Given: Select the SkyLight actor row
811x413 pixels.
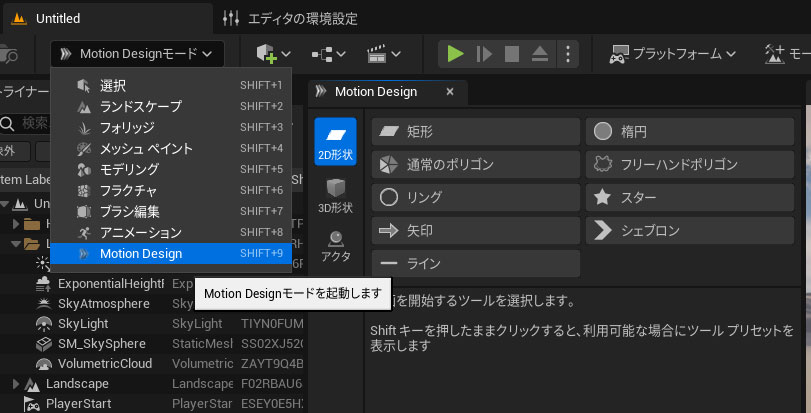Looking at the screenshot, I should (154, 324).
